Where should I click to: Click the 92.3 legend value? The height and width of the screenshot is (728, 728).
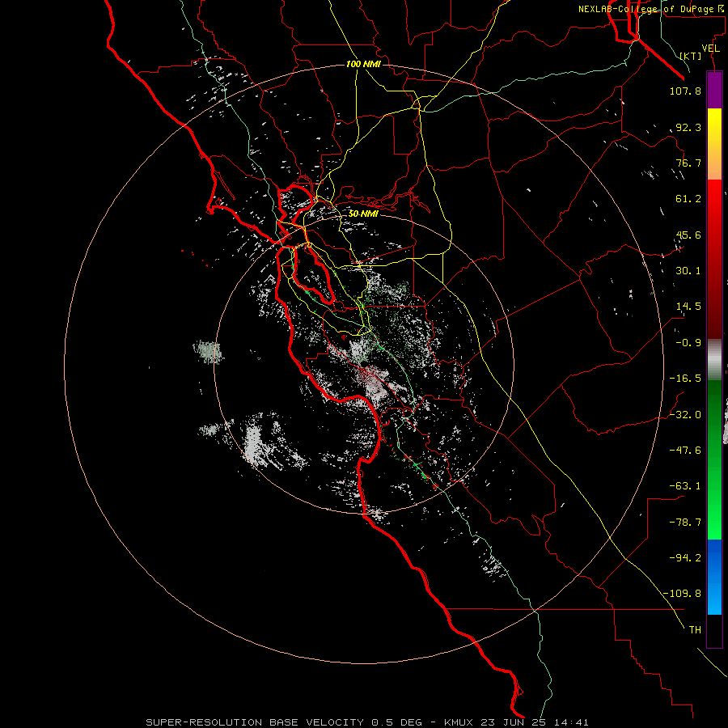coord(688,127)
